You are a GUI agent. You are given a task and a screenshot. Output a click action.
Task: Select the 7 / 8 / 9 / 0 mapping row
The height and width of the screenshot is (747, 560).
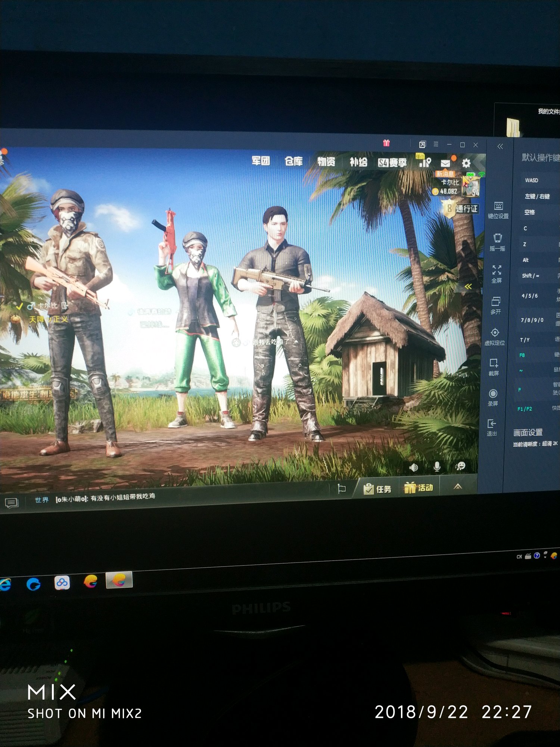tap(538, 320)
